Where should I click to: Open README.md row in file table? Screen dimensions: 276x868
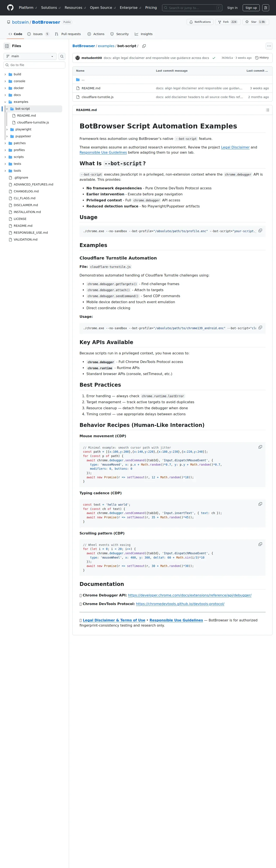[91, 88]
